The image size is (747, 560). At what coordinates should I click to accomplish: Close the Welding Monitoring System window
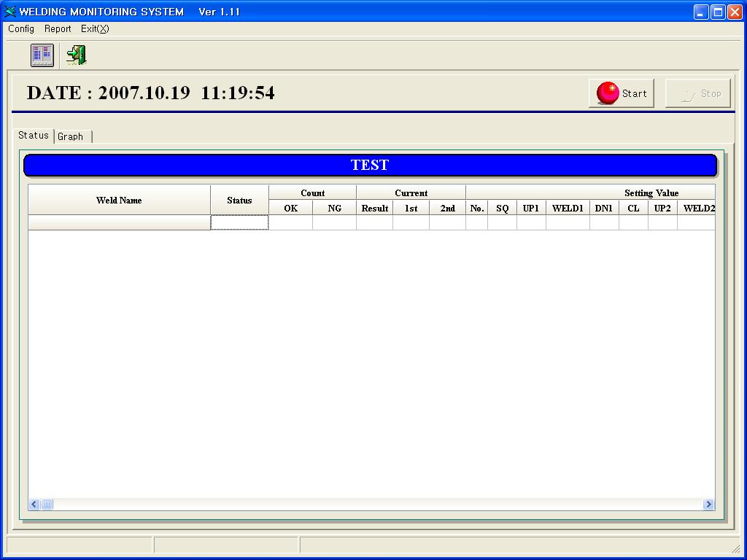tap(735, 12)
